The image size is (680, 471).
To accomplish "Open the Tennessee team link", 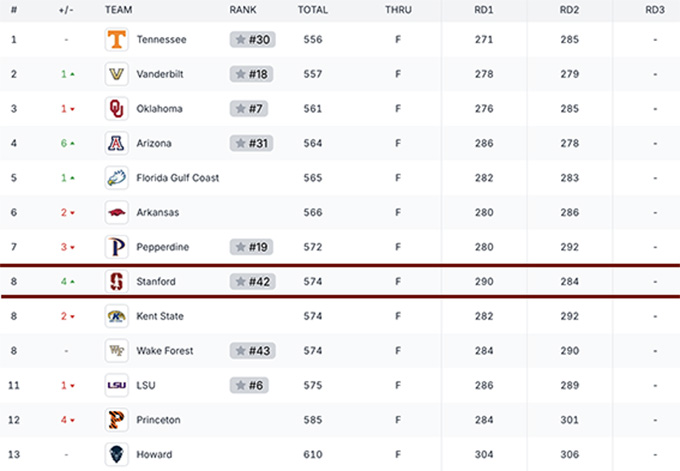I will [161, 39].
